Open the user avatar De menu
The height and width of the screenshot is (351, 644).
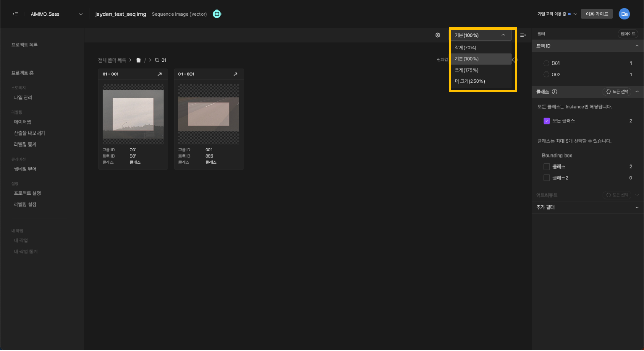(625, 14)
